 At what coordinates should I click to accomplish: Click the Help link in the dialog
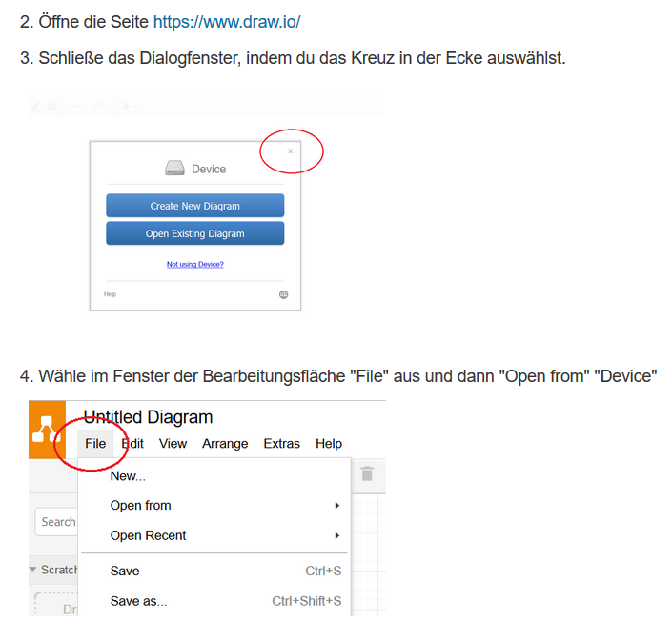111,294
